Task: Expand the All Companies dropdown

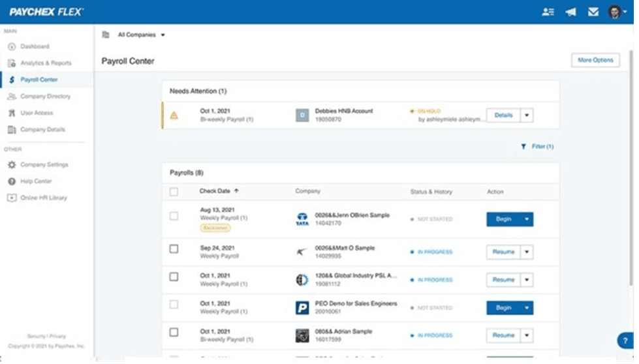Action: click(x=141, y=35)
